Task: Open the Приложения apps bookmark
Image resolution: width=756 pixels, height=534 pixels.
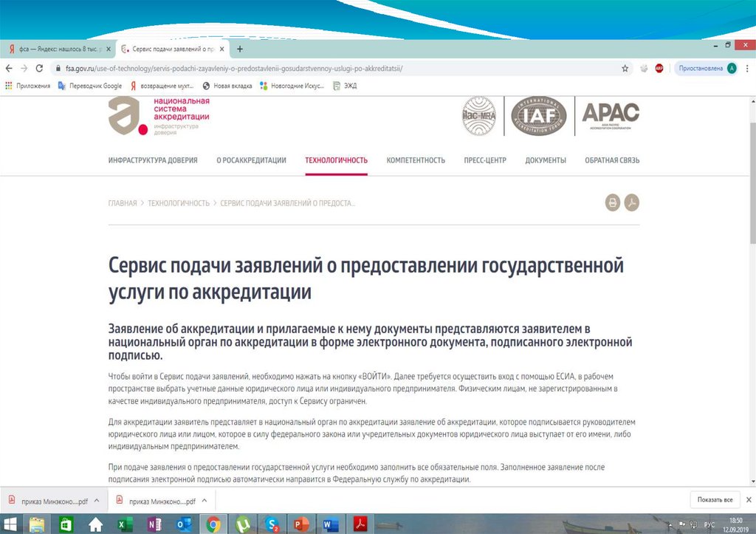Action: [28, 86]
